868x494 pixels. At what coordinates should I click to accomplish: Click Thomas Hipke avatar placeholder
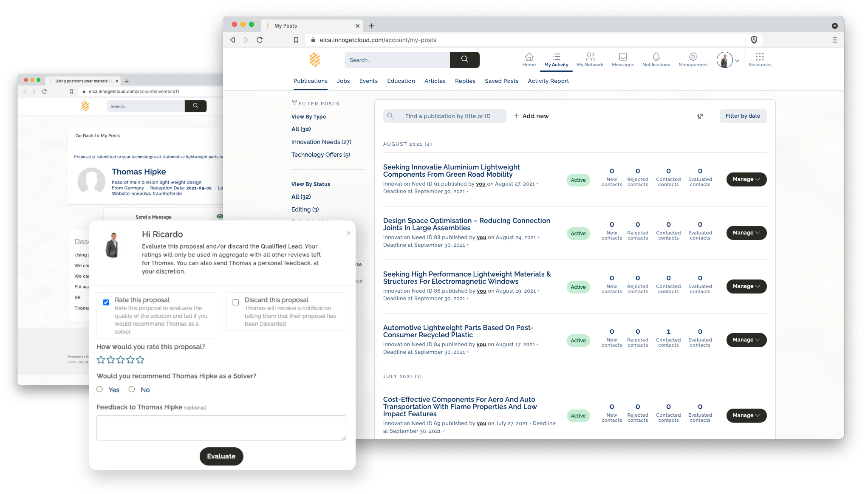pyautogui.click(x=91, y=181)
